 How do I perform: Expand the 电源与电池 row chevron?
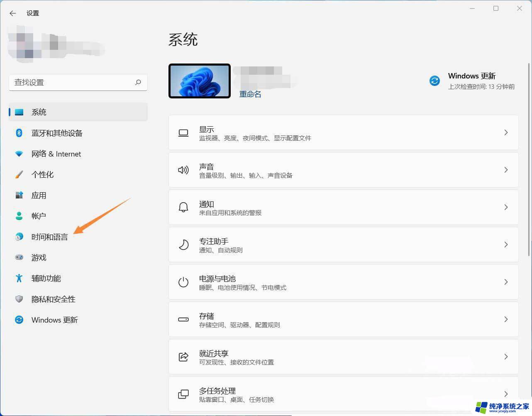(506, 282)
